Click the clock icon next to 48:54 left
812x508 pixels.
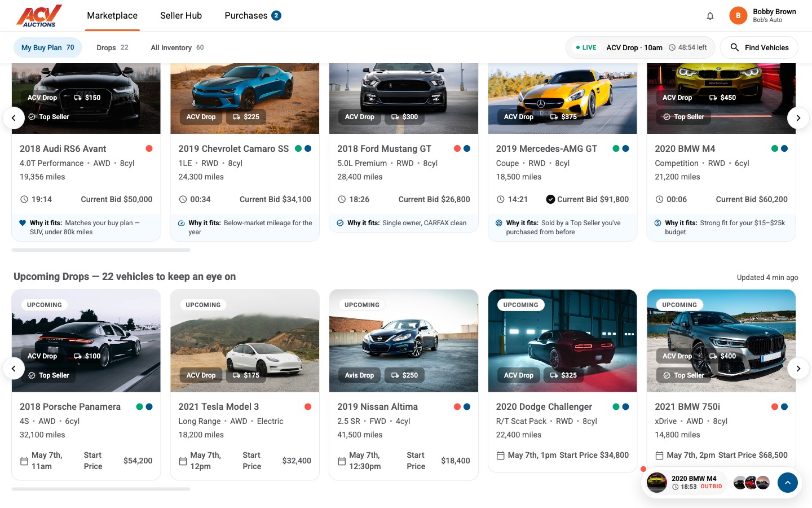[x=672, y=47]
